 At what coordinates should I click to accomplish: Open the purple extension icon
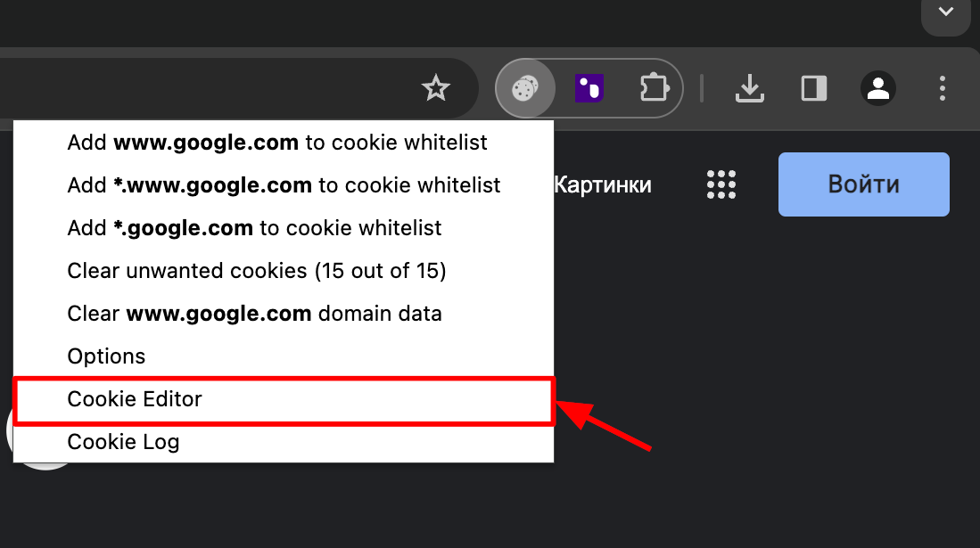(x=589, y=88)
